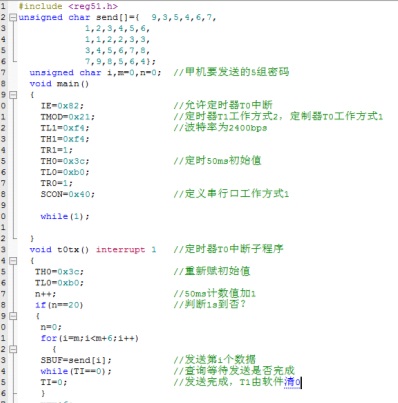Viewport: 398px width, 403px height.
Task: Click the while(TI==0) wait line
Action: [76, 371]
